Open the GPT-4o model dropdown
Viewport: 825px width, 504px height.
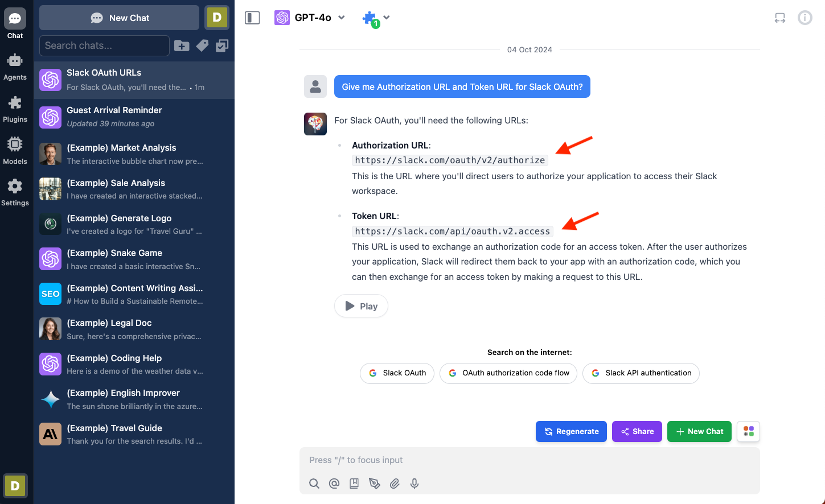point(310,18)
